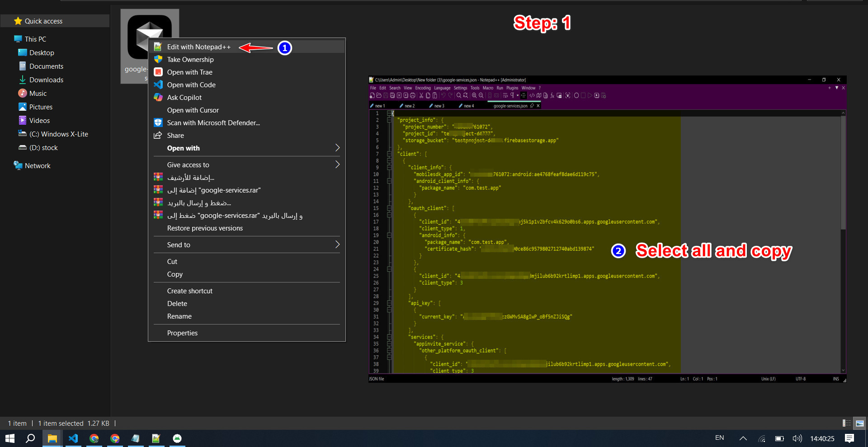Open Visual Studio Code from the taskbar

pyautogui.click(x=73, y=438)
